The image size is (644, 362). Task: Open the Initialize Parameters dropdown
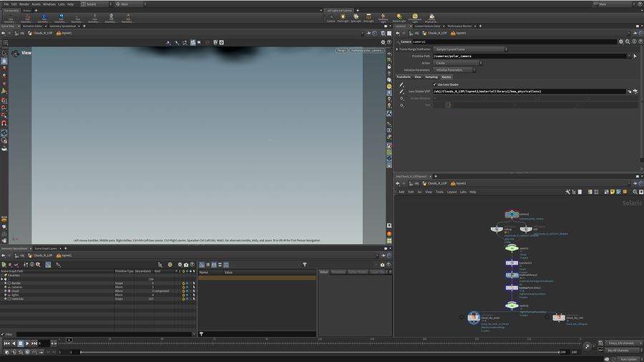455,70
